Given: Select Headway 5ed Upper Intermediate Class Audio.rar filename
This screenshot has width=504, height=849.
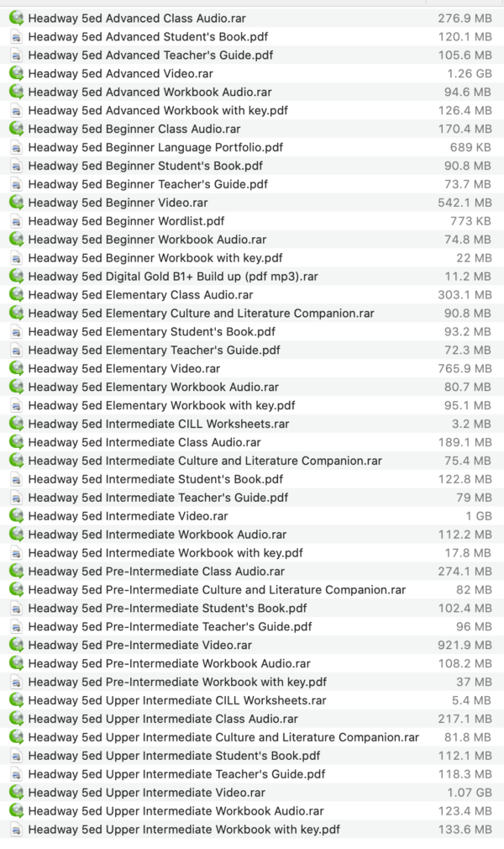Looking at the screenshot, I should 163,719.
